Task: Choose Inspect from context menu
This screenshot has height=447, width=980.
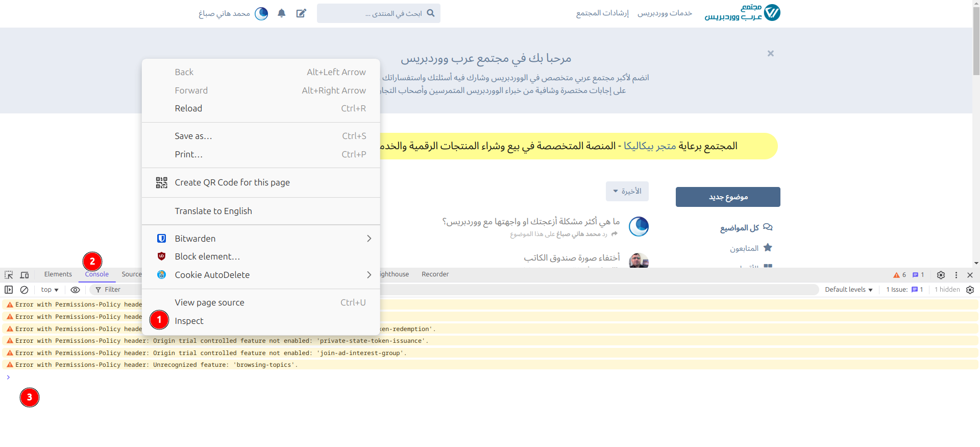Action: click(189, 321)
